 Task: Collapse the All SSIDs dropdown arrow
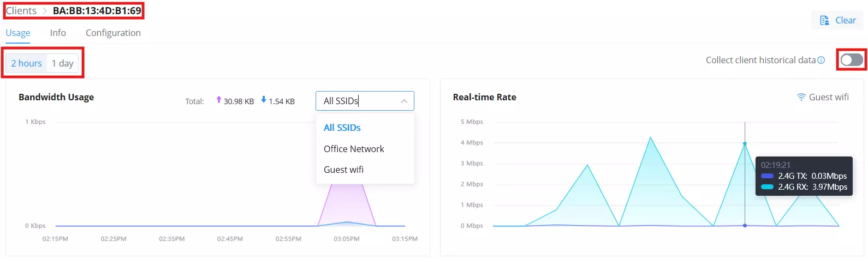point(404,101)
